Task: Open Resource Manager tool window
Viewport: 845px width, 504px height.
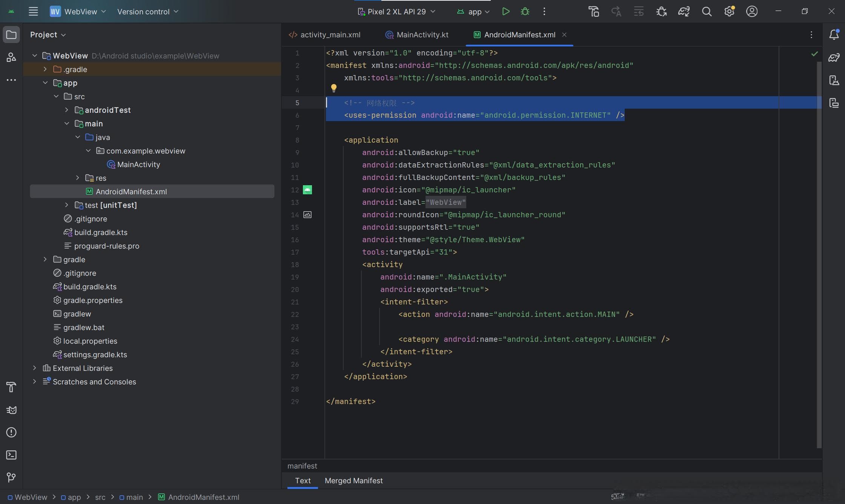Action: (11, 57)
